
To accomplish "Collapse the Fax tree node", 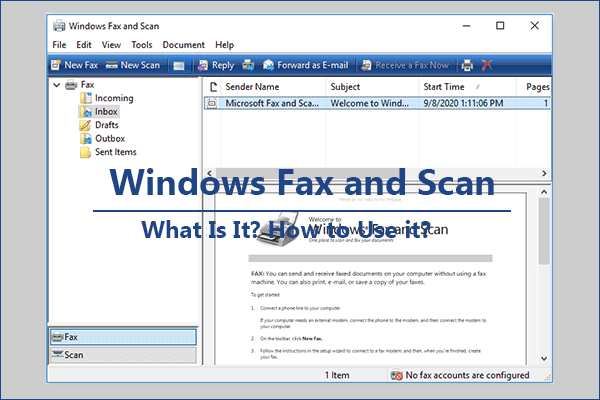I will pyautogui.click(x=57, y=85).
